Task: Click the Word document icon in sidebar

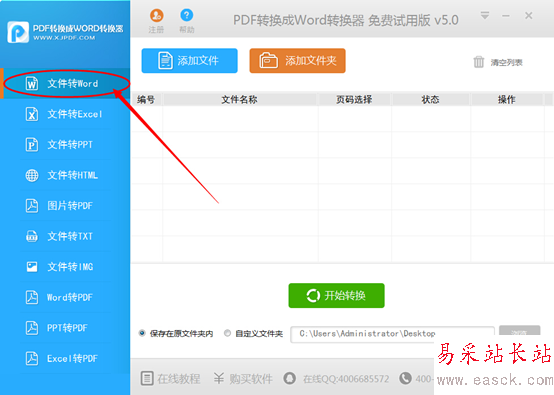Action: (x=32, y=84)
